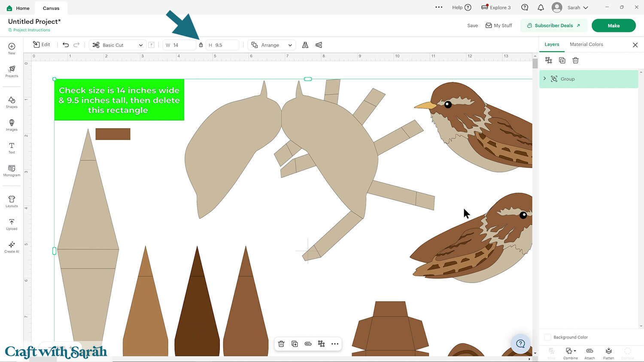The image size is (644, 362).
Task: Switch to the Home tab
Action: [18, 8]
